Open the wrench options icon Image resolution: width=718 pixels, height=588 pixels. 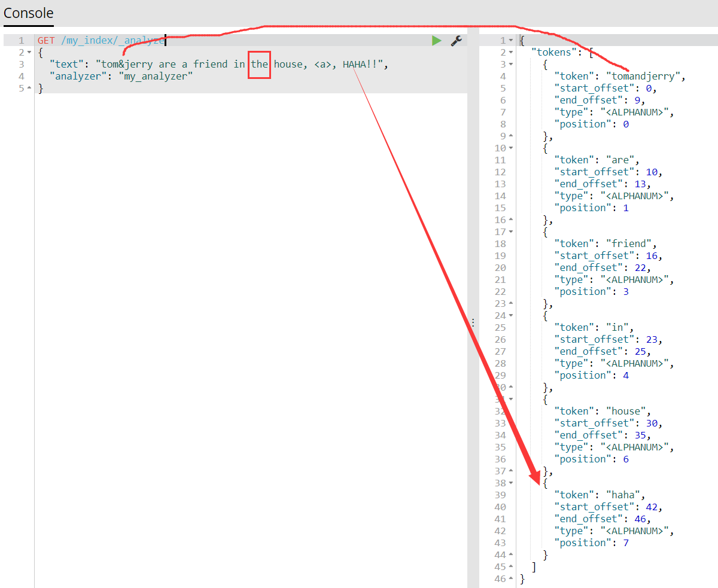[456, 40]
